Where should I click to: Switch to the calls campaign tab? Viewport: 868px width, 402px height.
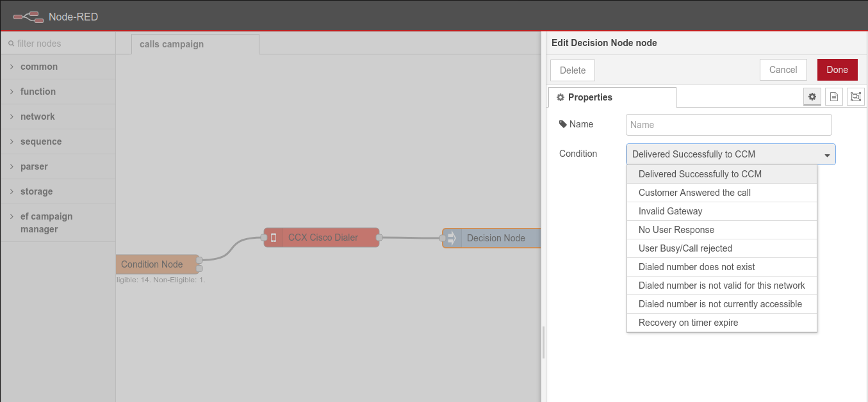click(172, 44)
